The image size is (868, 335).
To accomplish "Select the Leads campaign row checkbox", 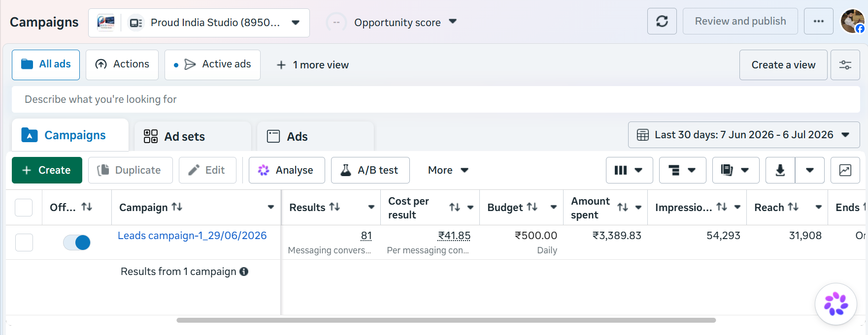I will [x=24, y=243].
